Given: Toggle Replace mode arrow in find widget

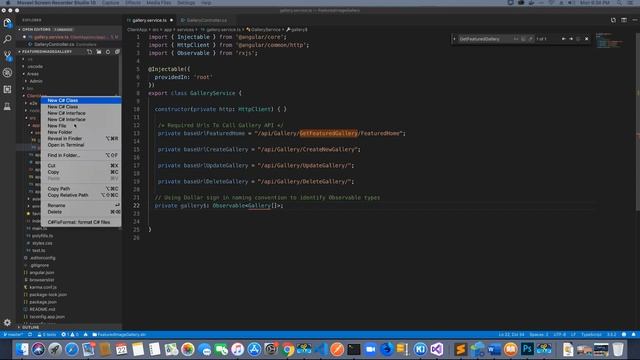Looking at the screenshot, I should tap(454, 39).
